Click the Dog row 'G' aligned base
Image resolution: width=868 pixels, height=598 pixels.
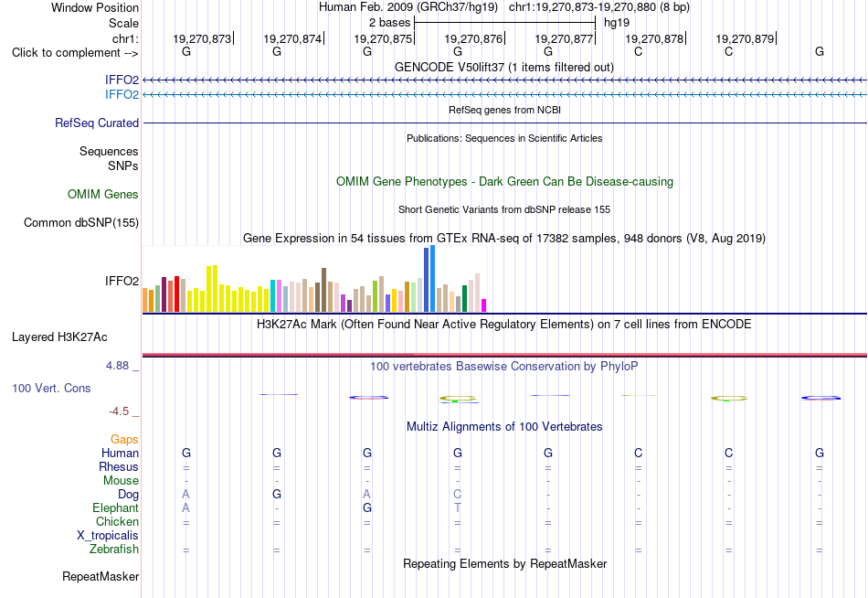[277, 494]
